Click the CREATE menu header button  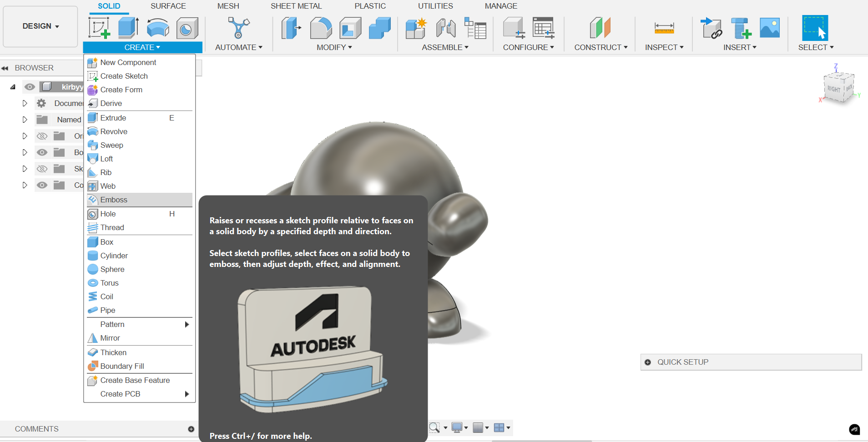pyautogui.click(x=142, y=47)
